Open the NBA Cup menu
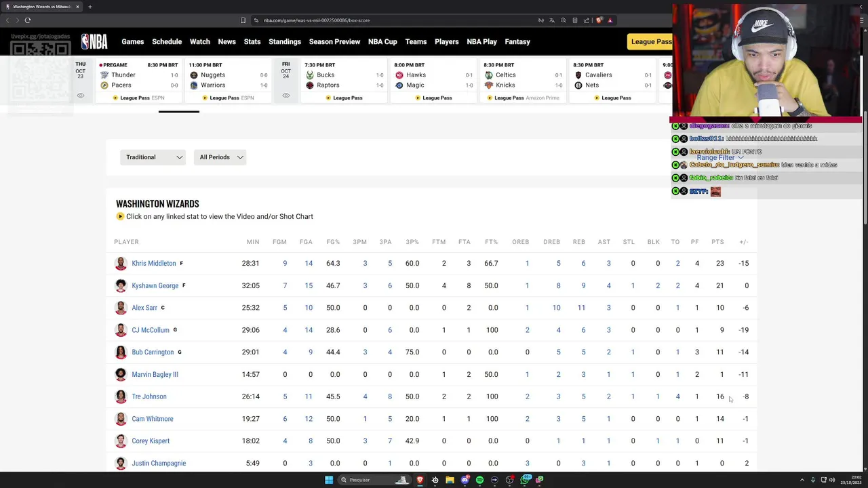 click(x=382, y=42)
